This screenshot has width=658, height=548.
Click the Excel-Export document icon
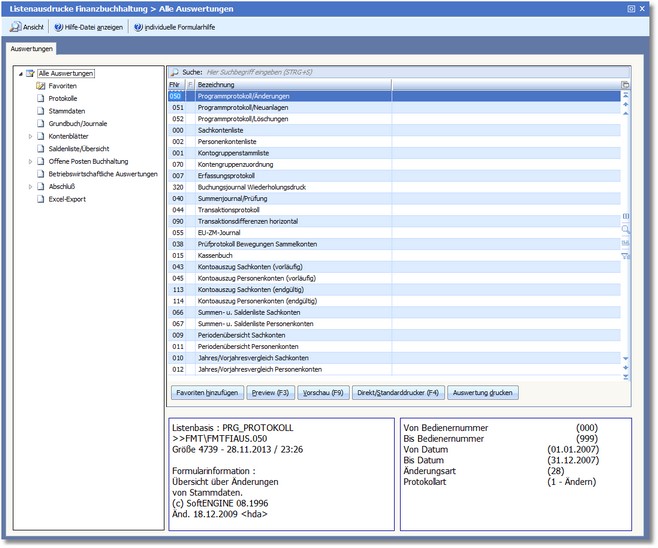[x=41, y=199]
